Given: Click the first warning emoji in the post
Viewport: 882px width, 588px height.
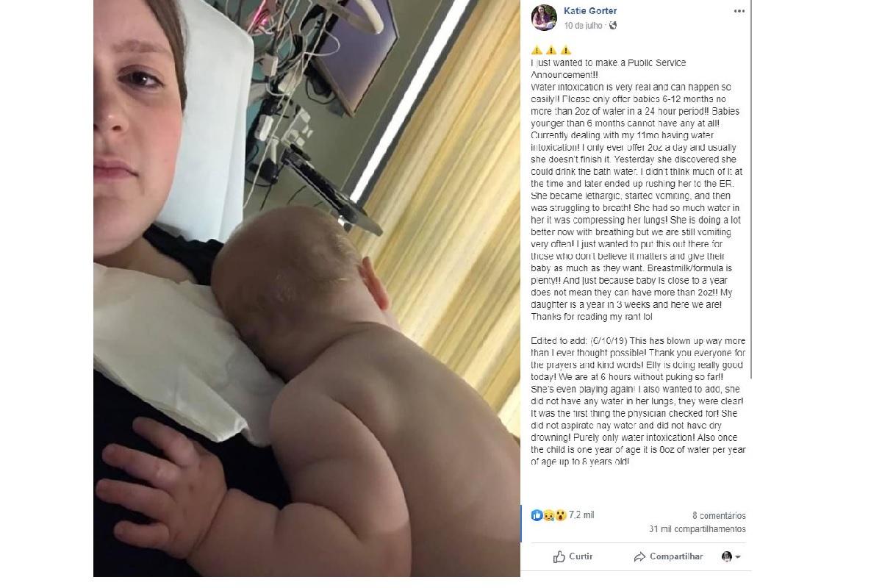Looking at the screenshot, I should click(537, 51).
